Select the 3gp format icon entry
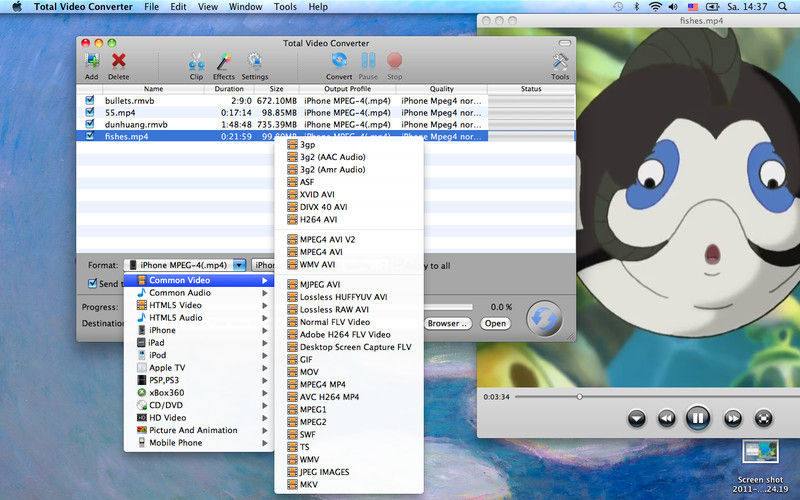The height and width of the screenshot is (500, 800). point(292,144)
